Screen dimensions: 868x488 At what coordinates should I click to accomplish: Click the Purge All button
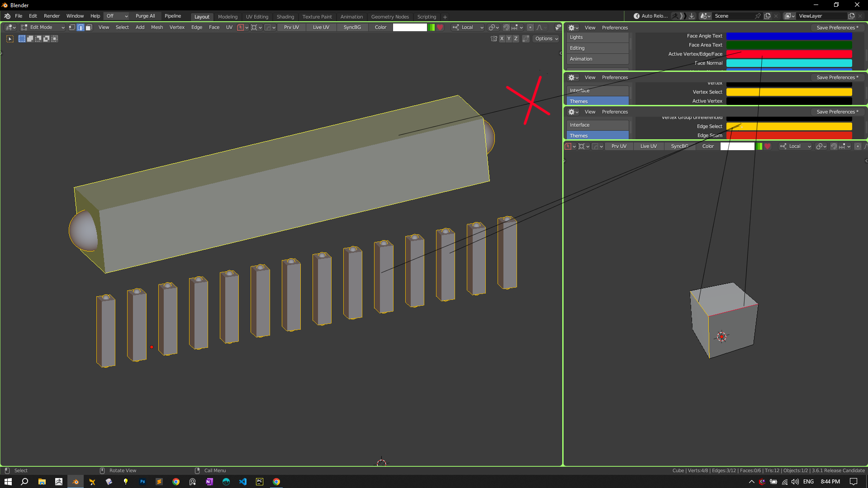(145, 16)
